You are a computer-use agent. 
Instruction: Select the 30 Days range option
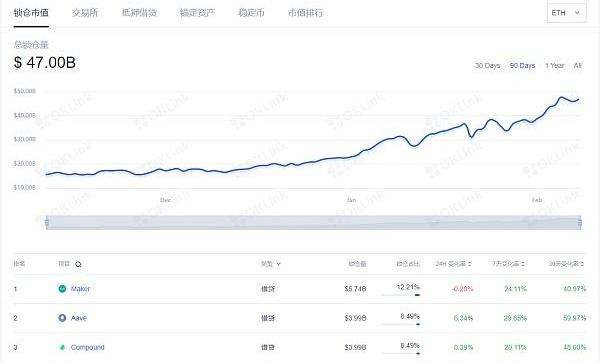tap(488, 65)
